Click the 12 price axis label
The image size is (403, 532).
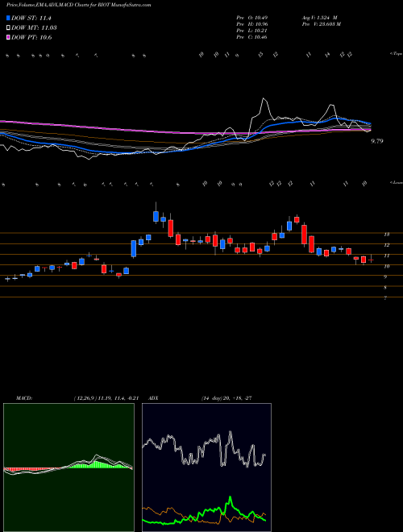click(386, 245)
